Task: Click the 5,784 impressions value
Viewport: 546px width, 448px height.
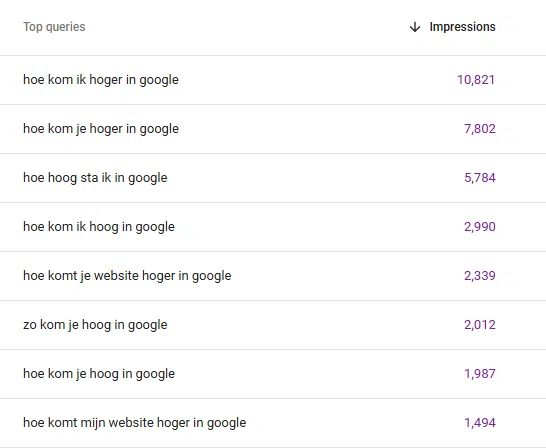Action: click(479, 178)
